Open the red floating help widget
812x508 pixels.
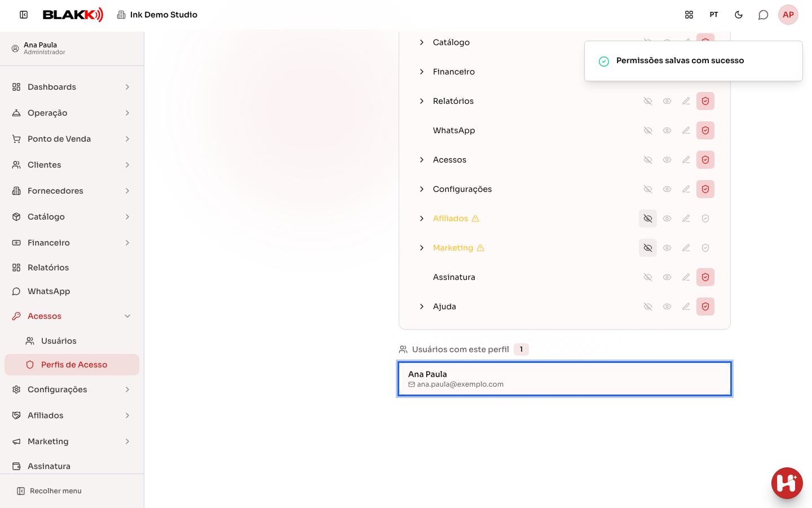[787, 483]
